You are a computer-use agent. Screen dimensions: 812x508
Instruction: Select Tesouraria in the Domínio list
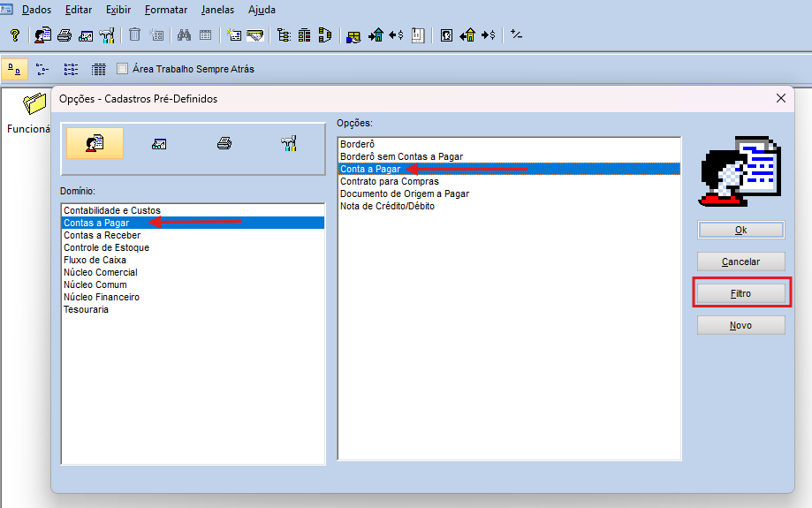(x=86, y=310)
